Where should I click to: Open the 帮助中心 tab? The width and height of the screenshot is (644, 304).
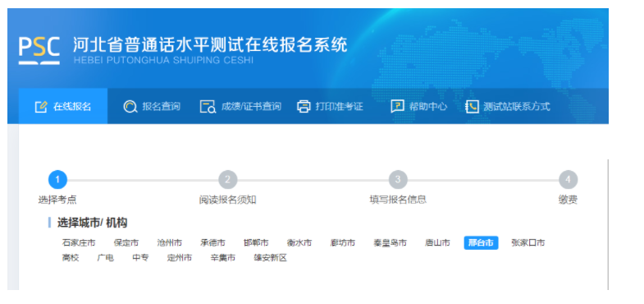pos(419,107)
